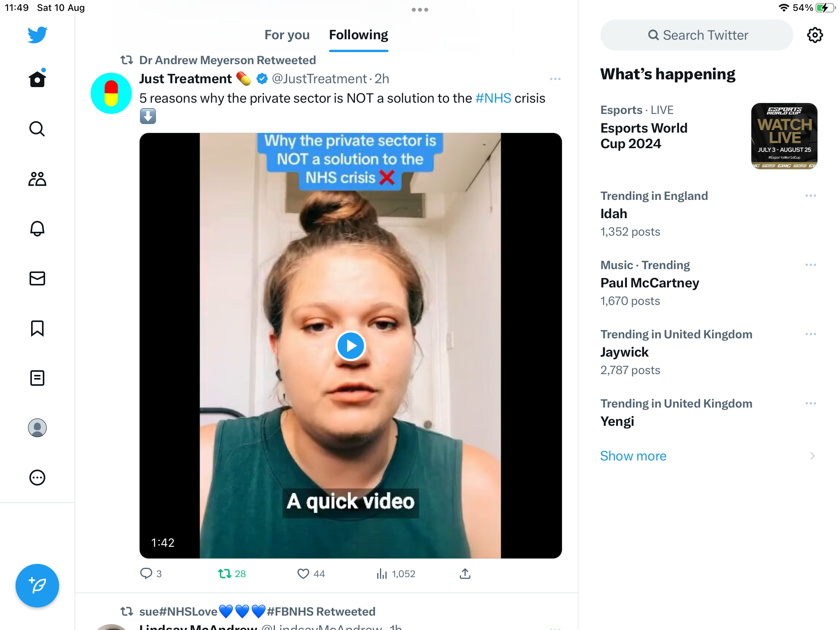
Task: Open Messages envelope icon
Action: coord(37,278)
